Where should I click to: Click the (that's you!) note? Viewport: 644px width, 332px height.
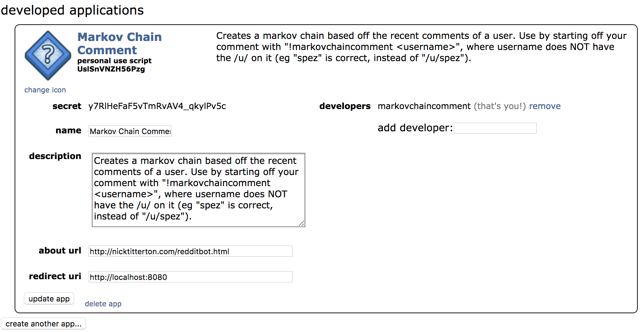(500, 106)
